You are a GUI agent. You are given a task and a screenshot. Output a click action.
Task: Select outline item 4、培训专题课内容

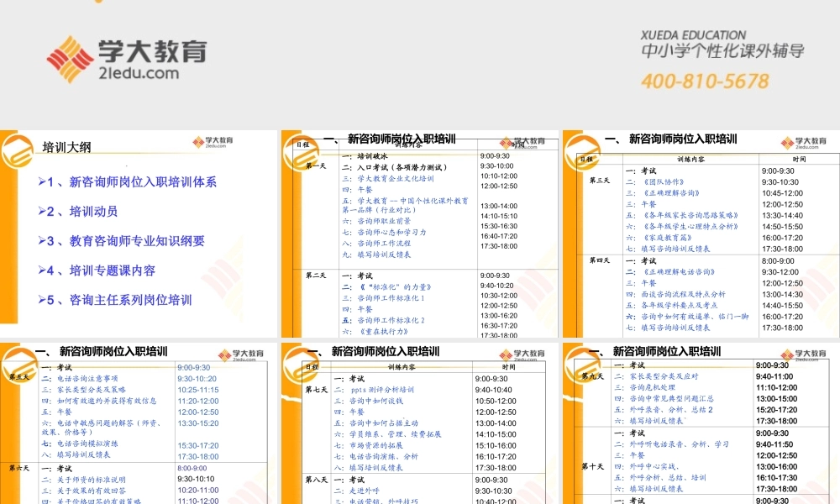point(97,270)
